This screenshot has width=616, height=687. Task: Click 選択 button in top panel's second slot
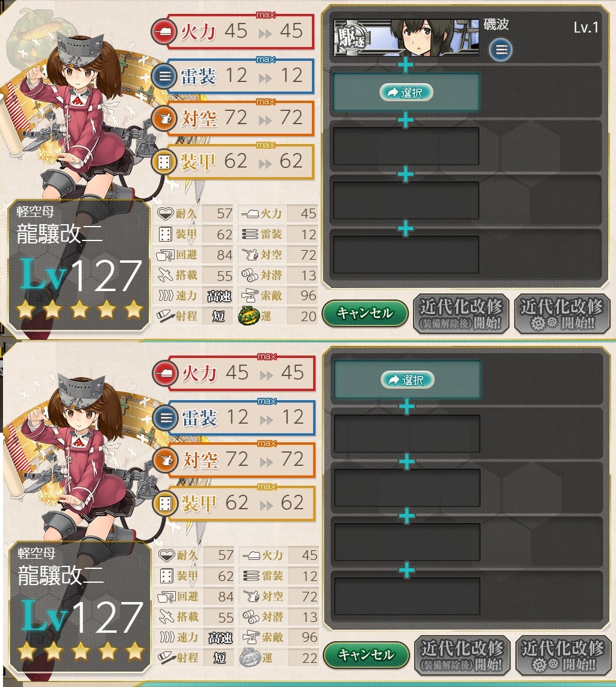click(406, 92)
